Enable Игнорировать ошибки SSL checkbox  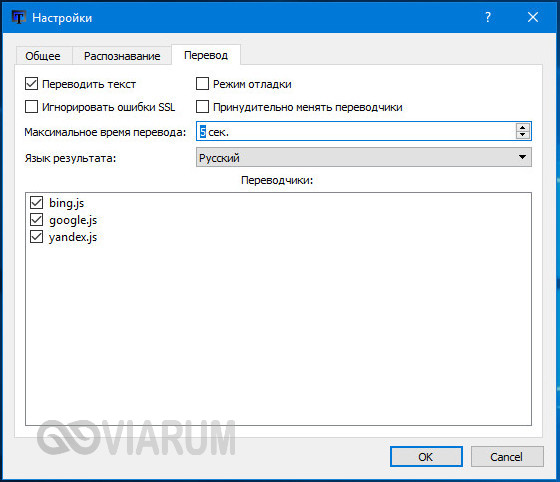[x=31, y=107]
